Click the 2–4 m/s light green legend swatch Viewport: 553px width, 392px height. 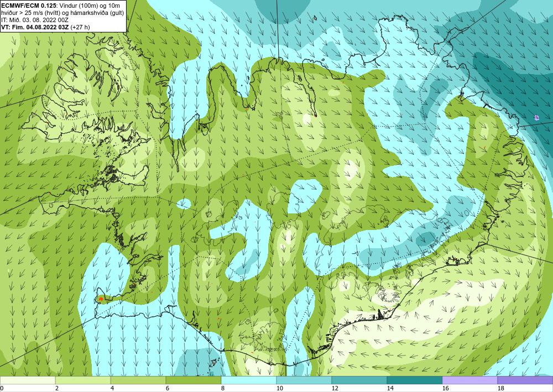(83, 380)
